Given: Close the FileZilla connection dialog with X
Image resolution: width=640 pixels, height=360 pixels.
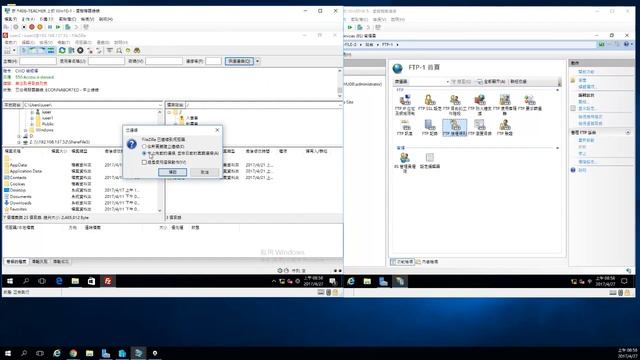Looking at the screenshot, I should click(217, 130).
